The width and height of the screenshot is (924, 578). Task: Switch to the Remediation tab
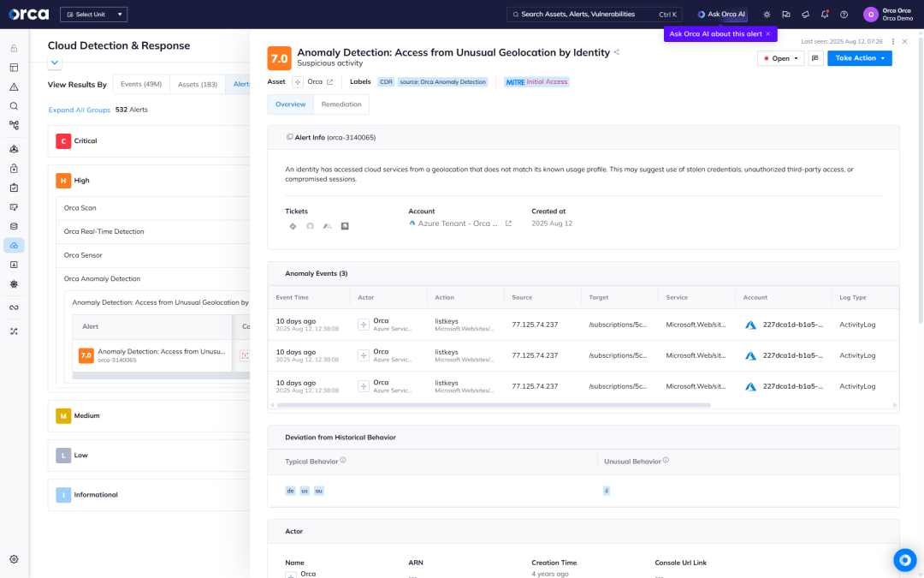(341, 104)
